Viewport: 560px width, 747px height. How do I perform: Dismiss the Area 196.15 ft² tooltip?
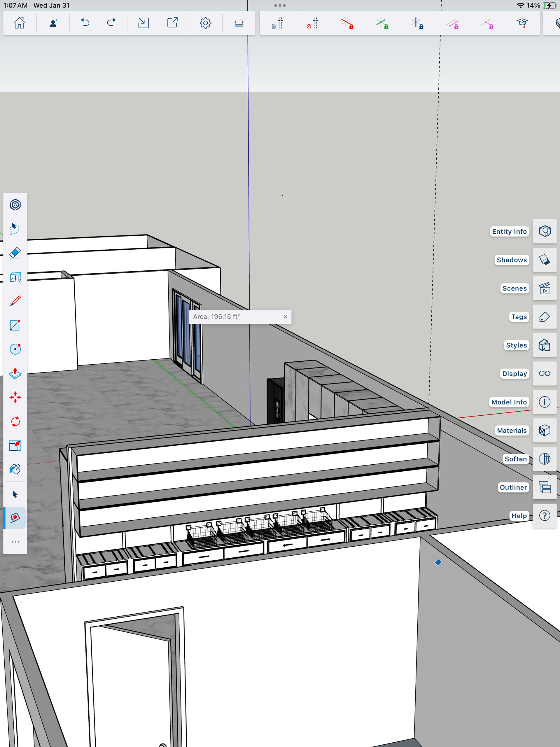[x=286, y=316]
